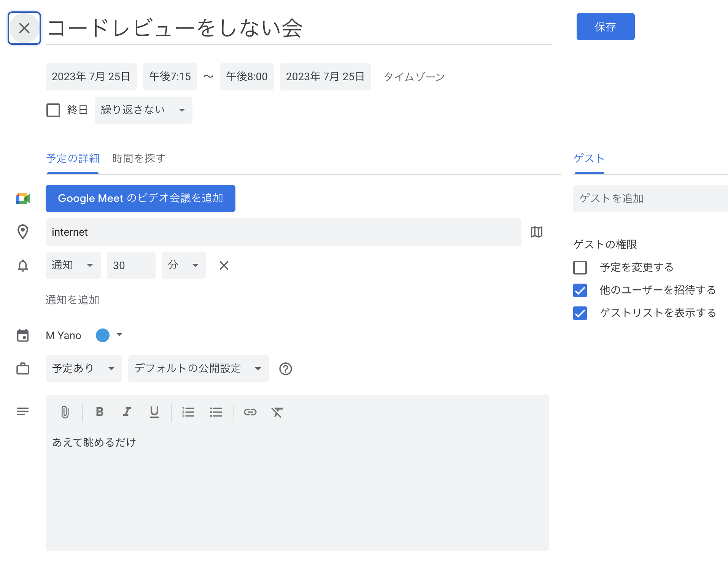Click the description text あえて眺めるだけ
Image resolution: width=728 pixels, height=568 pixels.
[x=94, y=443]
